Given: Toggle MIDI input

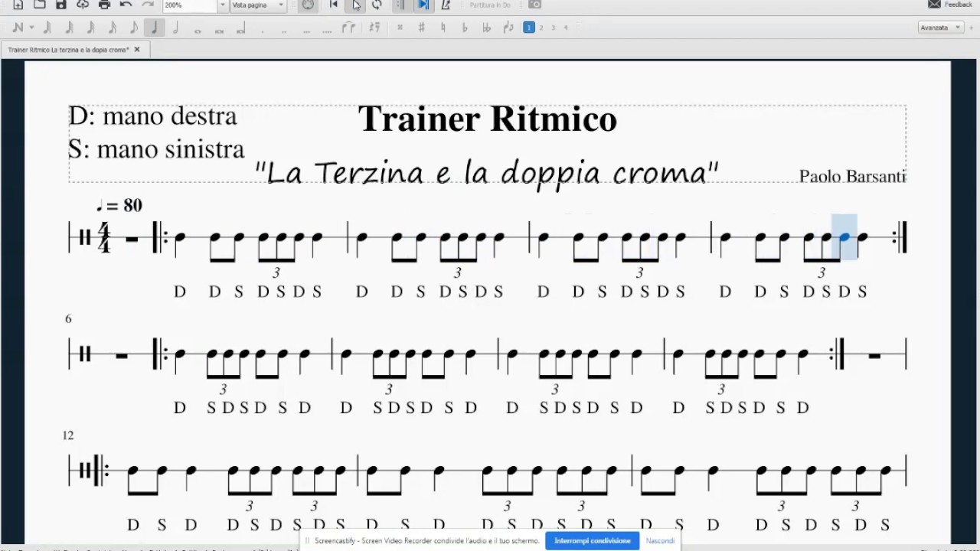Looking at the screenshot, I should pos(308,5).
